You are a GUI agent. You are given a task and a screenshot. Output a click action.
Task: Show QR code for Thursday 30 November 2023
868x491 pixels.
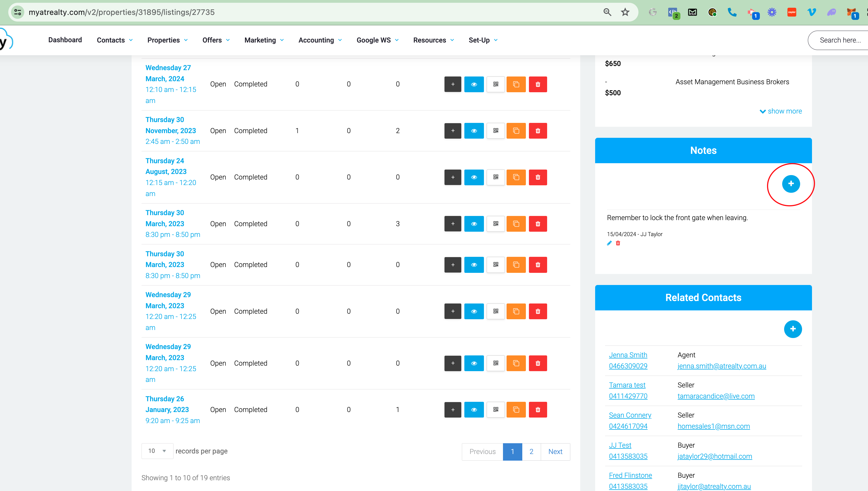pos(496,131)
